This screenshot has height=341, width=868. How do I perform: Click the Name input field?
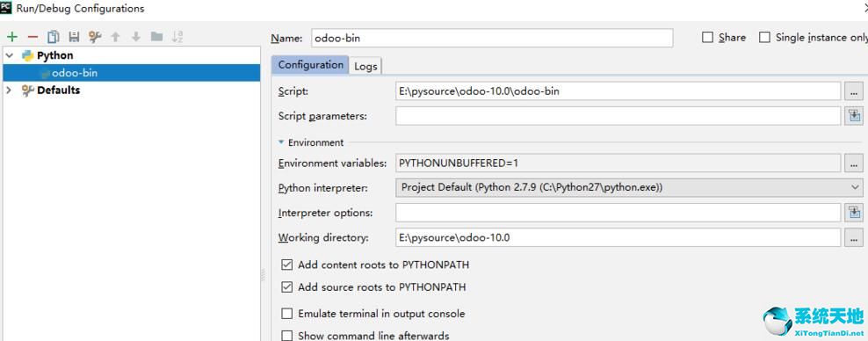[x=492, y=38]
